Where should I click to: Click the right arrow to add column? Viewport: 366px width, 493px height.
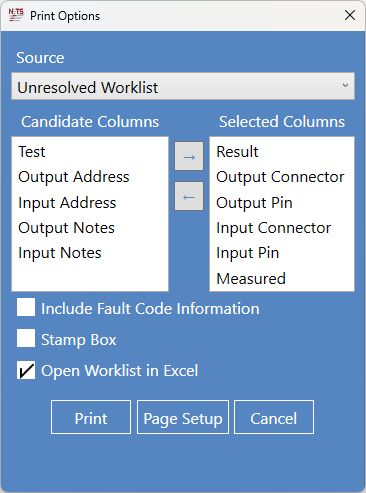(189, 156)
